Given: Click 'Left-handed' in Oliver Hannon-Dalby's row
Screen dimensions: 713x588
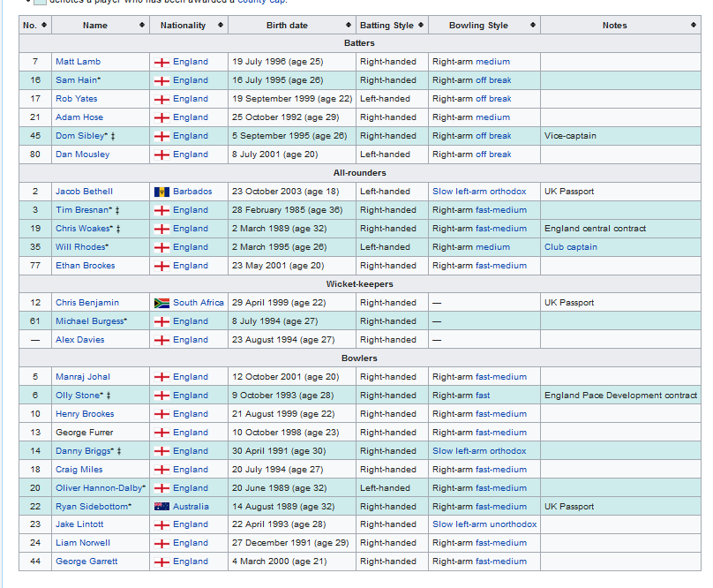Looking at the screenshot, I should pos(385,488).
